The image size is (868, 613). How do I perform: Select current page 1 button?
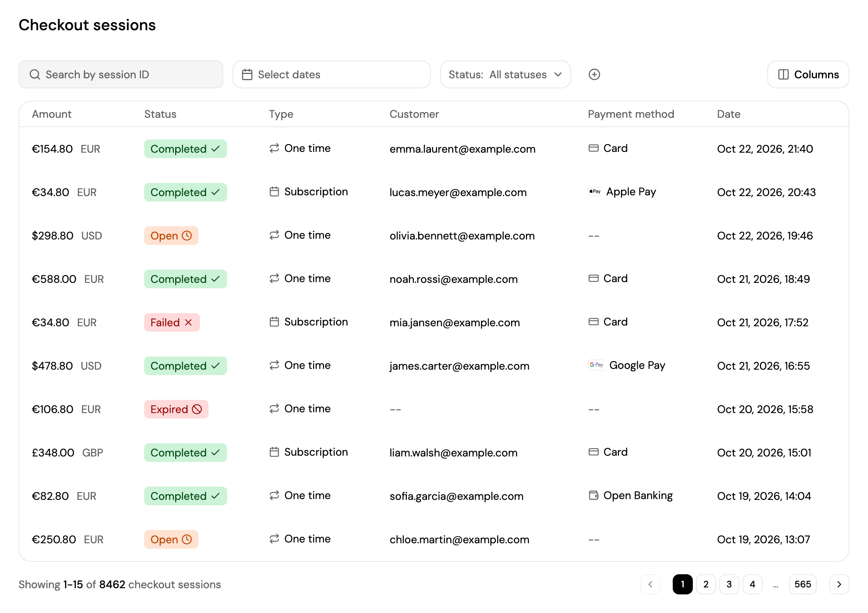click(682, 584)
